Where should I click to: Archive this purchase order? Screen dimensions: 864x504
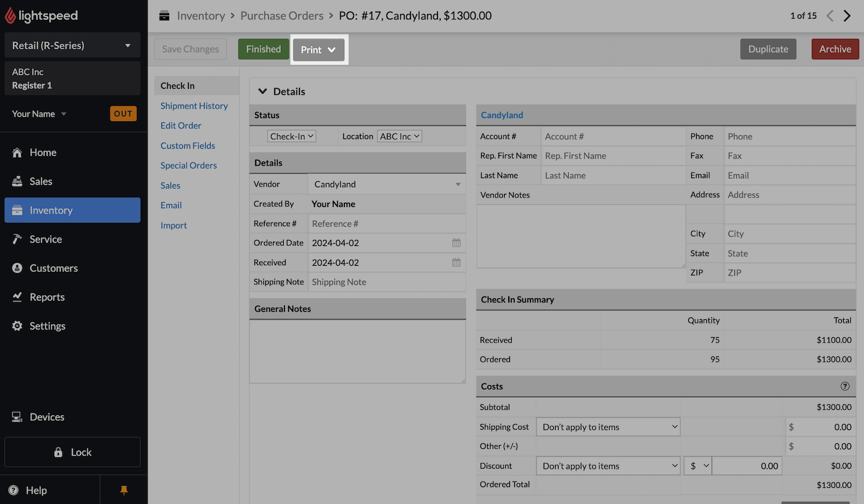(x=835, y=49)
